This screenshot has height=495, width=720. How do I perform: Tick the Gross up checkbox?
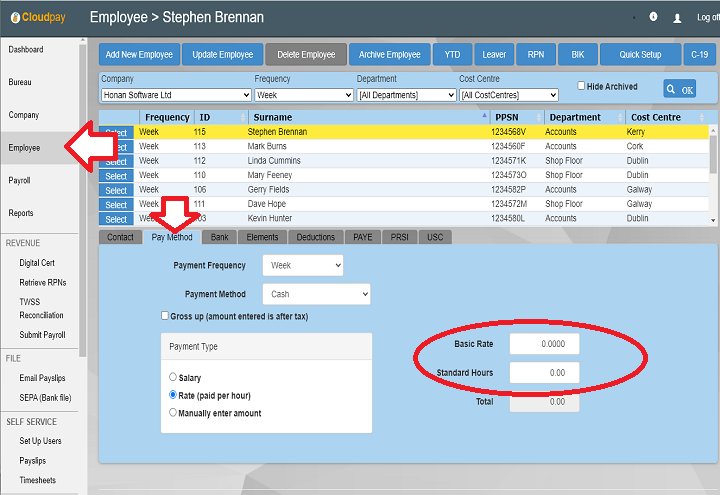(165, 316)
